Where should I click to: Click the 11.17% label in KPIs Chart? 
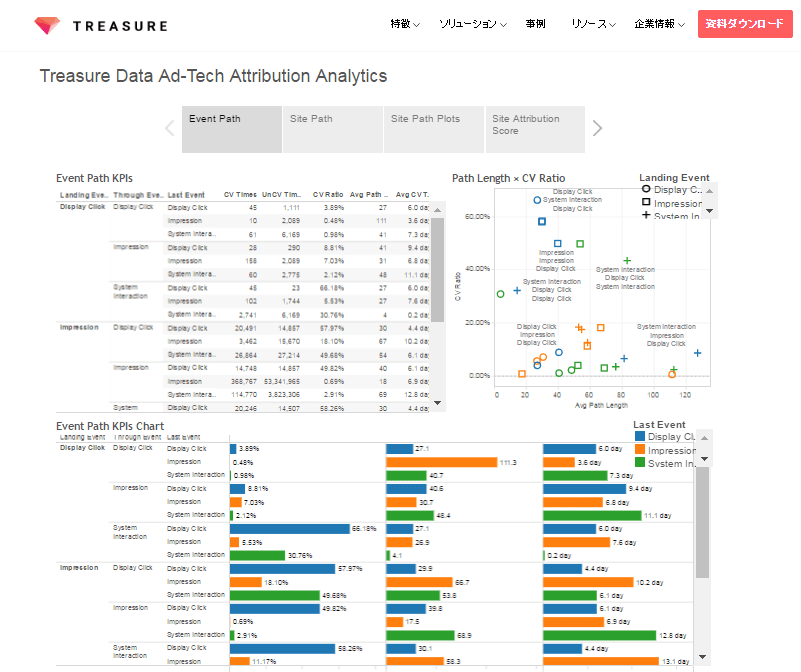[x=264, y=662]
